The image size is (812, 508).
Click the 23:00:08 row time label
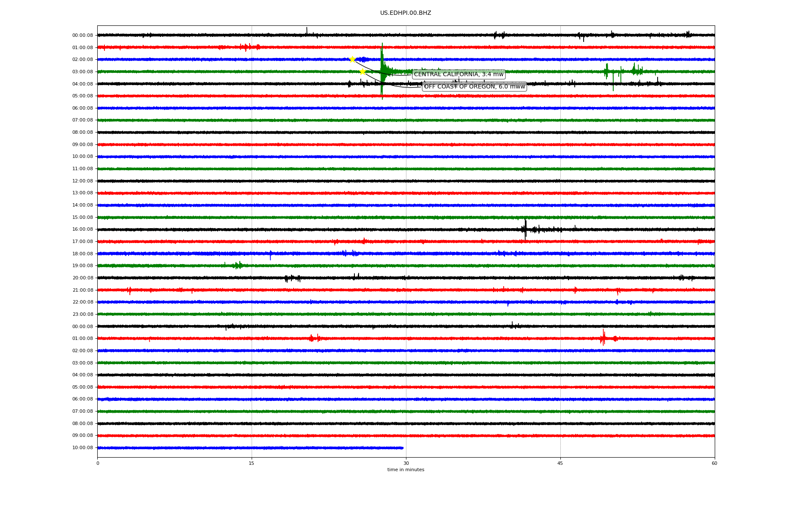[x=82, y=315]
